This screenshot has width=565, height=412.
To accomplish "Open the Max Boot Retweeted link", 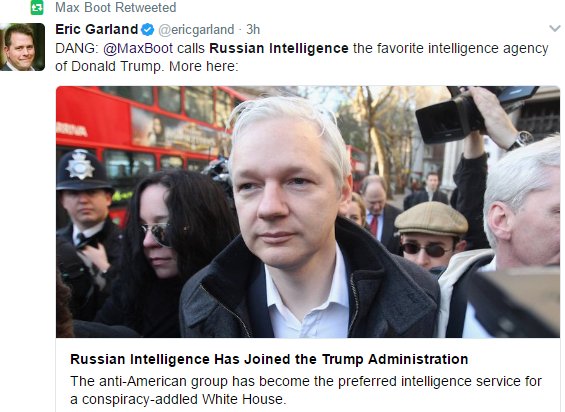I will 115,7.
